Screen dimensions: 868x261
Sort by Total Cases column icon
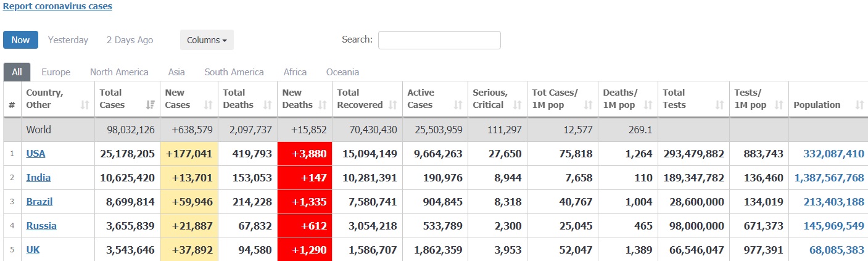point(150,106)
